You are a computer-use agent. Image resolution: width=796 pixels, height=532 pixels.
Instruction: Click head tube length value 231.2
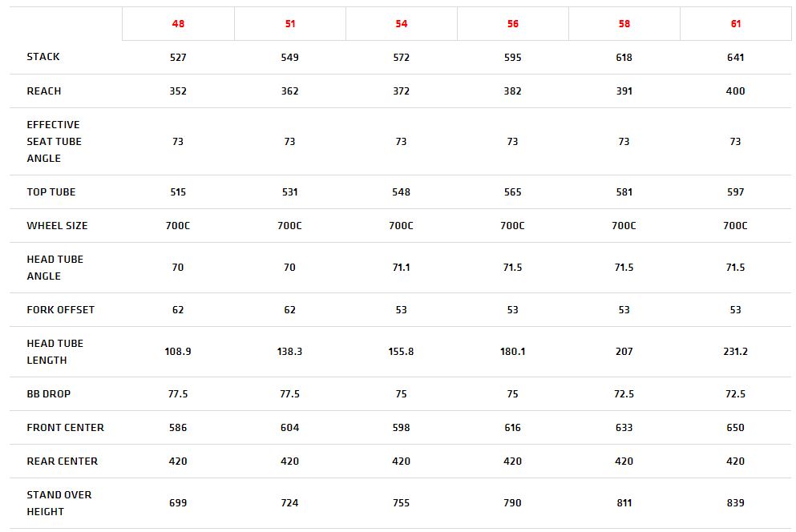point(735,352)
